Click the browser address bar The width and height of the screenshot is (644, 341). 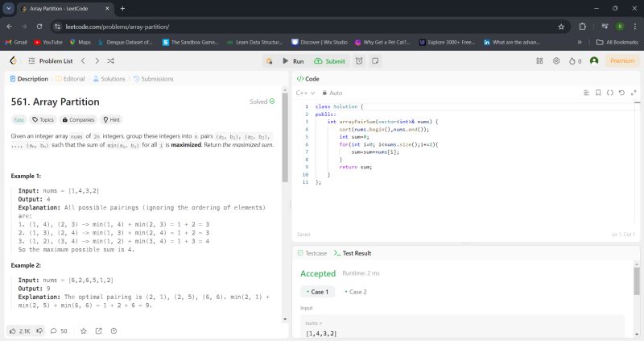(308, 27)
